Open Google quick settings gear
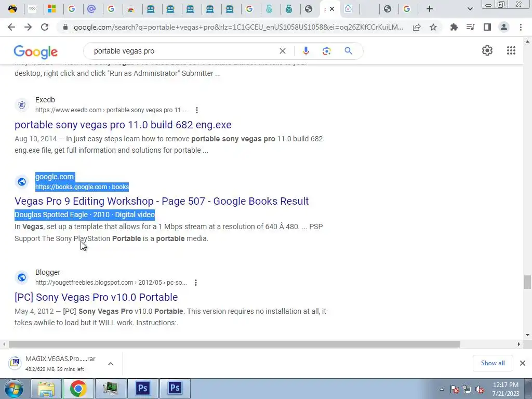The height and width of the screenshot is (399, 532). coord(487,50)
